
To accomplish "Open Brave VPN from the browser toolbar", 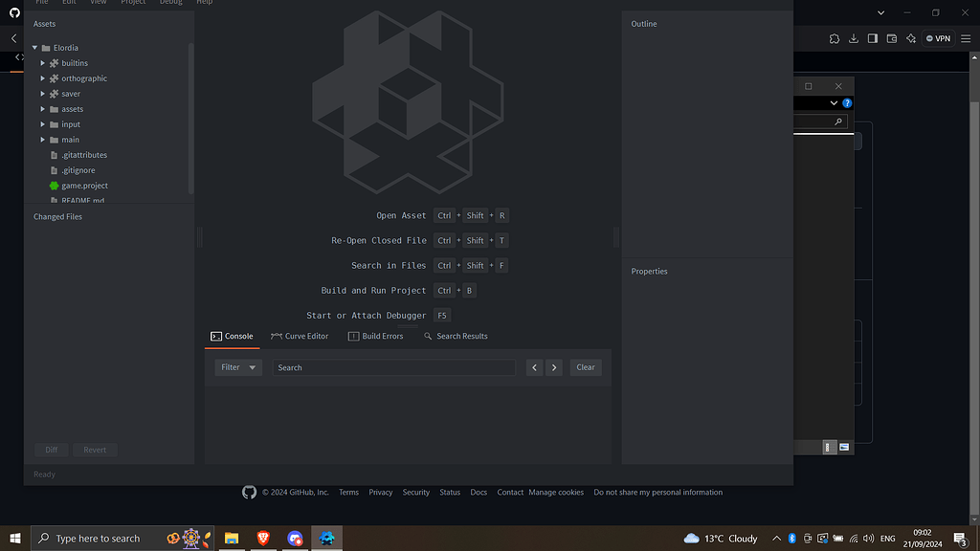I will 937,38.
